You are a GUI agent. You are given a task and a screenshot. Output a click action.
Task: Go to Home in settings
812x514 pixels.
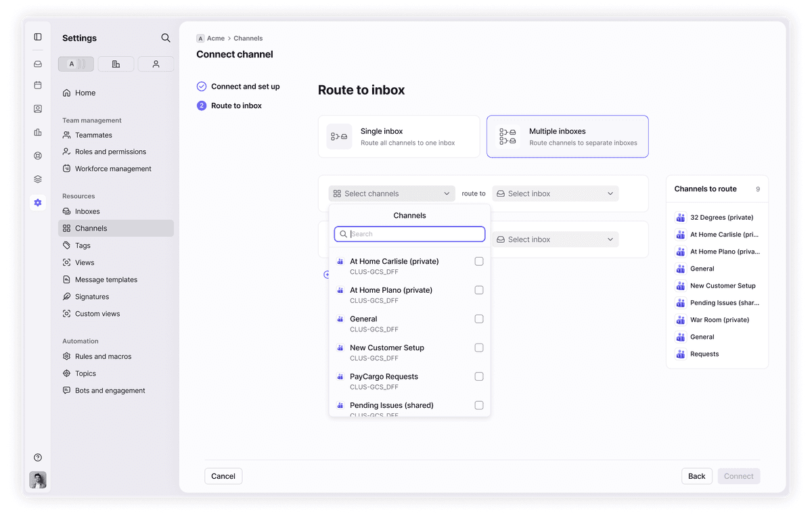[x=116, y=93]
